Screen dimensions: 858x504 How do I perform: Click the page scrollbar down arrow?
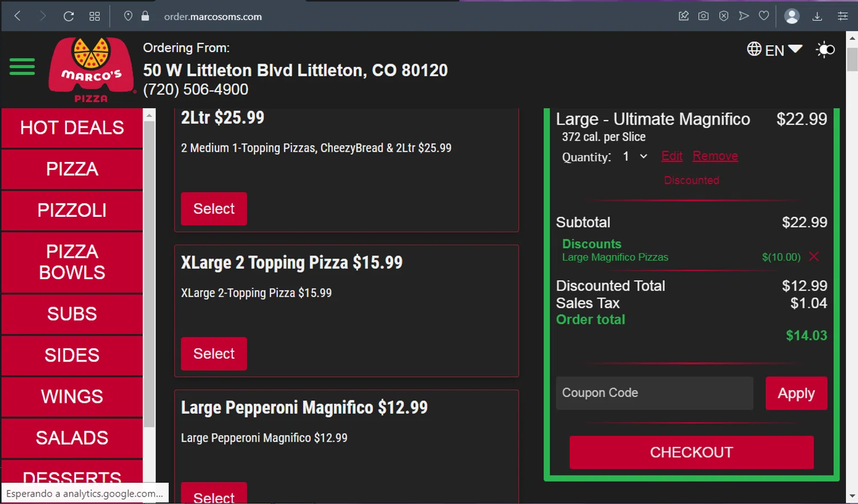click(x=852, y=497)
